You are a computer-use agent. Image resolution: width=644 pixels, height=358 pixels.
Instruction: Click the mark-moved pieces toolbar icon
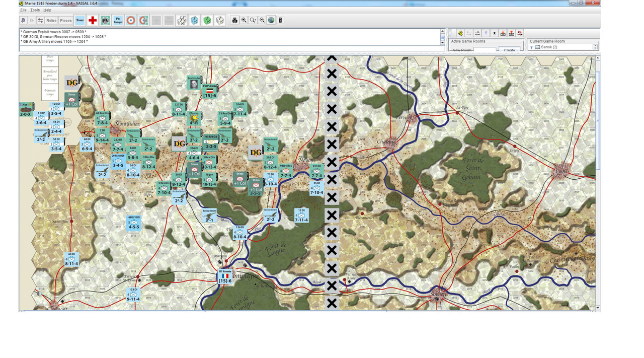[280, 20]
